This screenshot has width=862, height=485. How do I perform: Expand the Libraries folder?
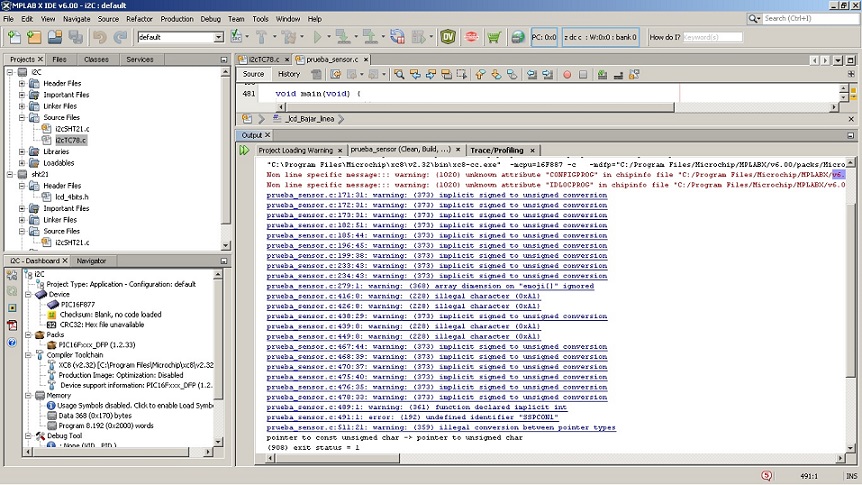pyautogui.click(x=22, y=152)
